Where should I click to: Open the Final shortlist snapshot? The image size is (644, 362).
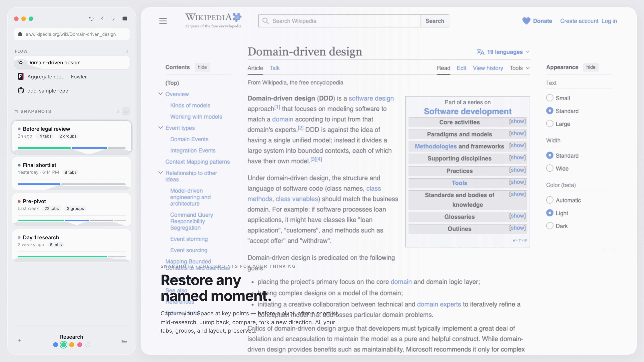pos(72,173)
